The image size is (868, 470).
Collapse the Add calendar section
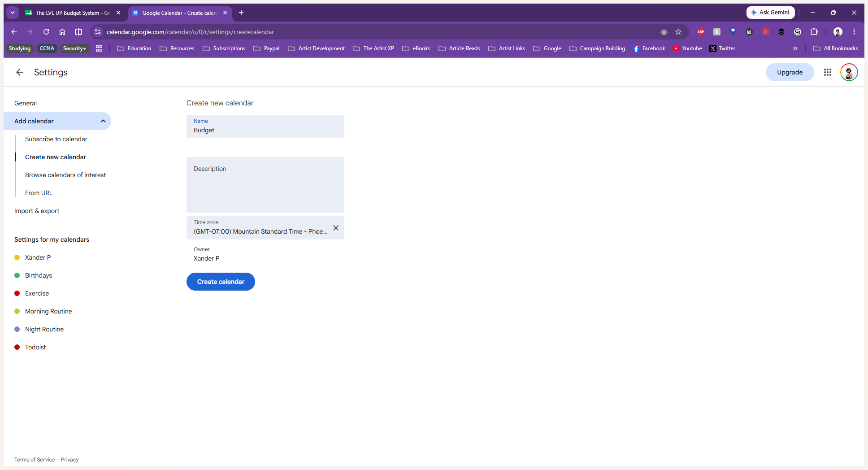[x=103, y=121]
